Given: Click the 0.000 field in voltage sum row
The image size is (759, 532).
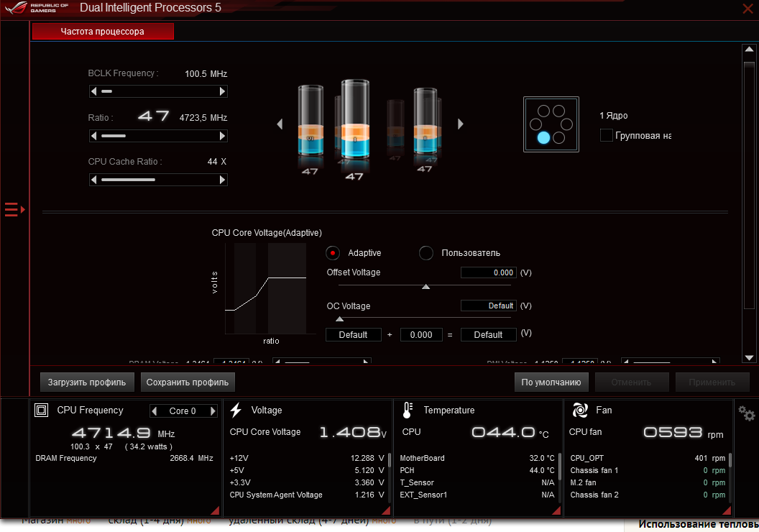Looking at the screenshot, I should tap(421, 334).
